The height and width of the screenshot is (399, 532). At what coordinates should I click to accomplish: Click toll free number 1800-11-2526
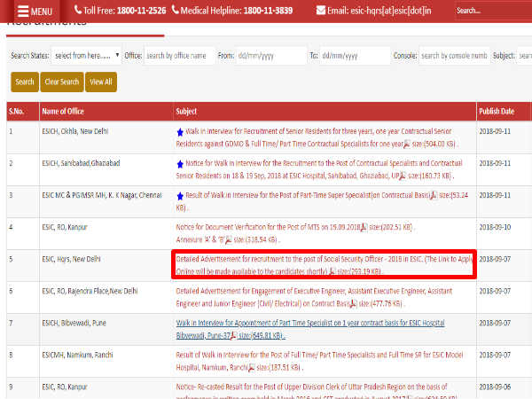(x=142, y=11)
